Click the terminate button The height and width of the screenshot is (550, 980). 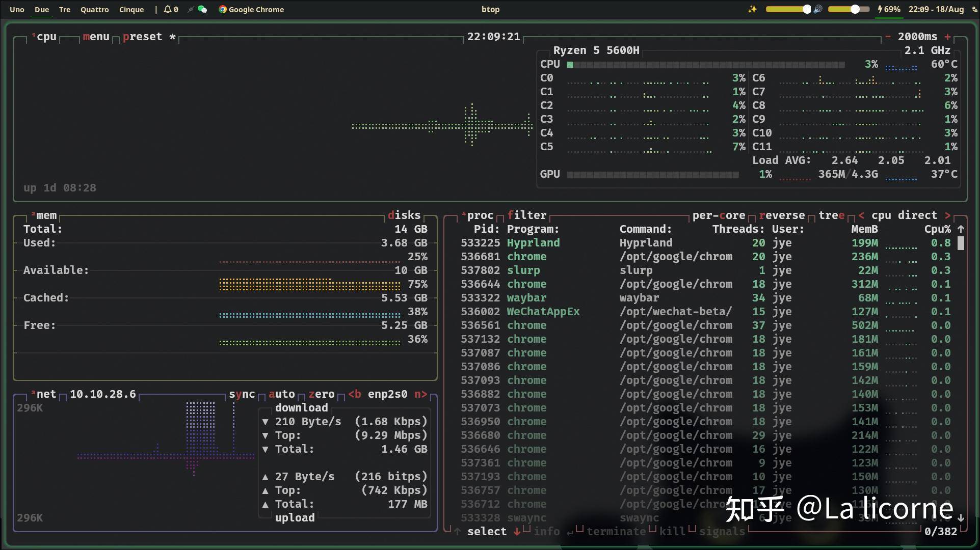point(616,532)
